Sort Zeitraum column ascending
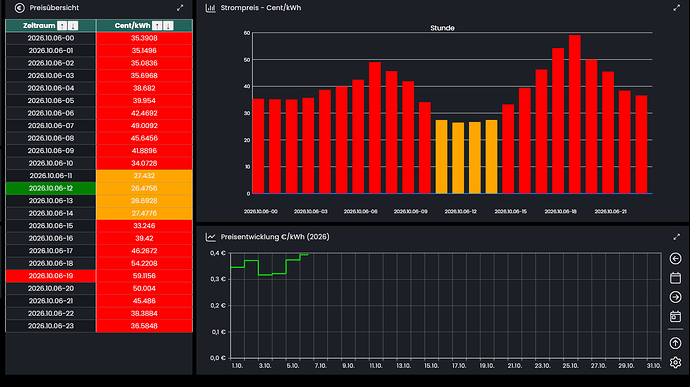 tap(62, 26)
